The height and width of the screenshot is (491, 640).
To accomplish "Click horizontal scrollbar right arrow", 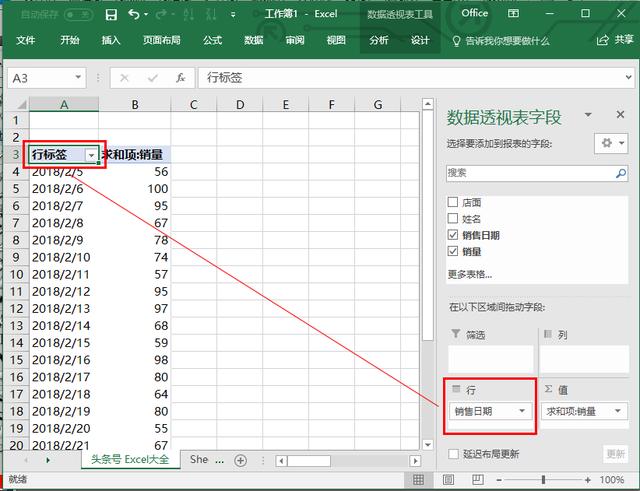I will [x=415, y=461].
